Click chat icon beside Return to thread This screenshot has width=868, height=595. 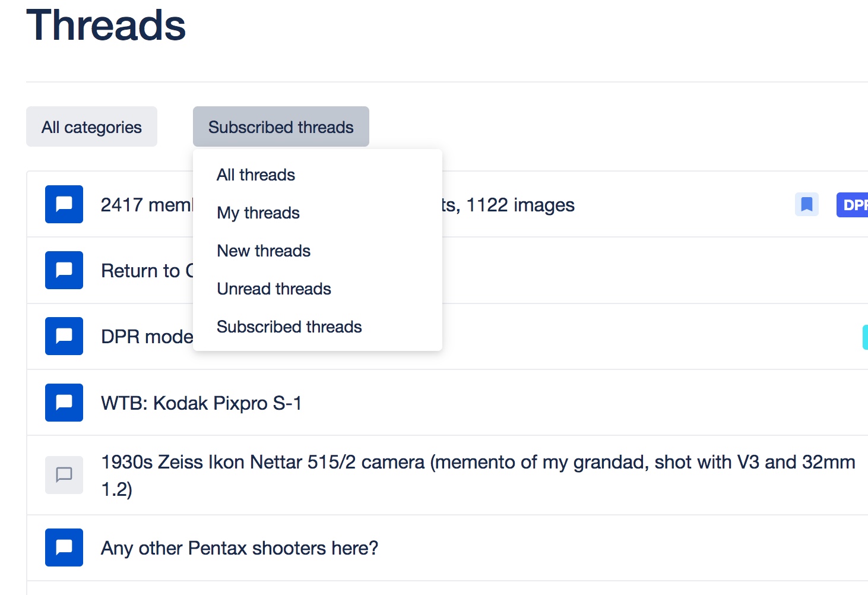click(x=64, y=270)
